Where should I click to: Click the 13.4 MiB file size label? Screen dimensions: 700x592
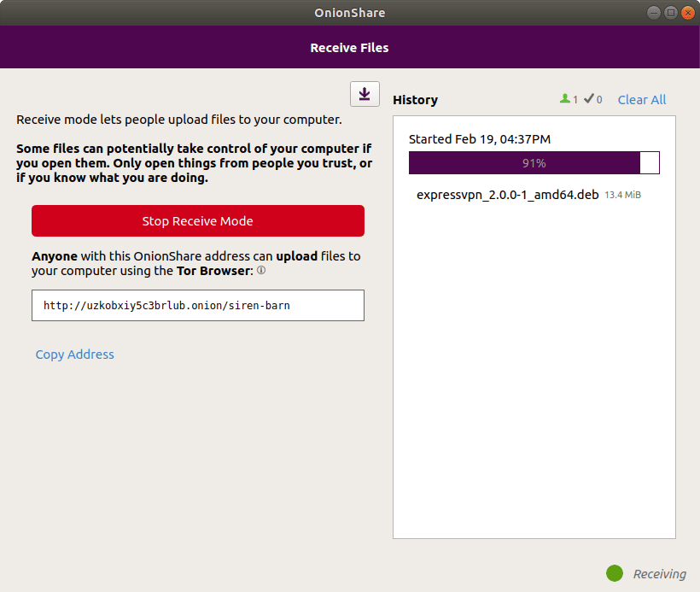pos(622,194)
